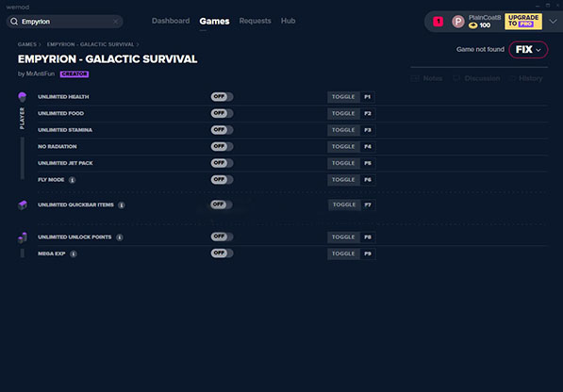Click the Player category icon
563x392 pixels.
23,97
